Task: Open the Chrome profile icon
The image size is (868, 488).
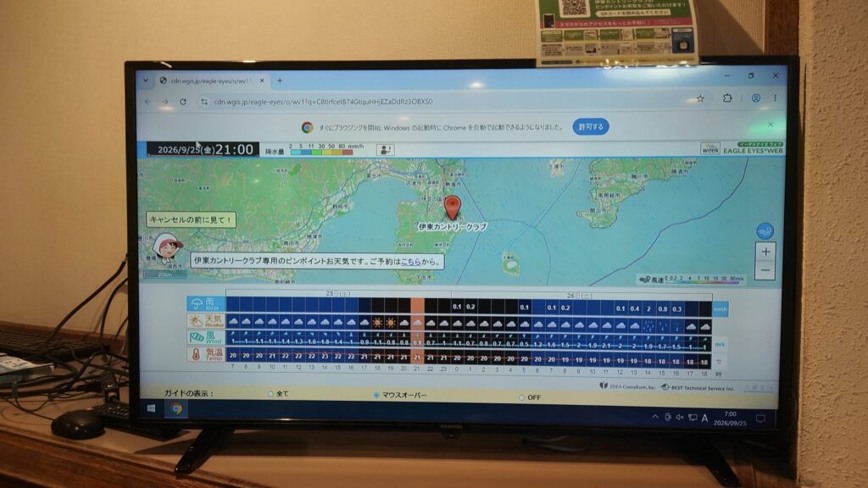Action: tap(755, 98)
